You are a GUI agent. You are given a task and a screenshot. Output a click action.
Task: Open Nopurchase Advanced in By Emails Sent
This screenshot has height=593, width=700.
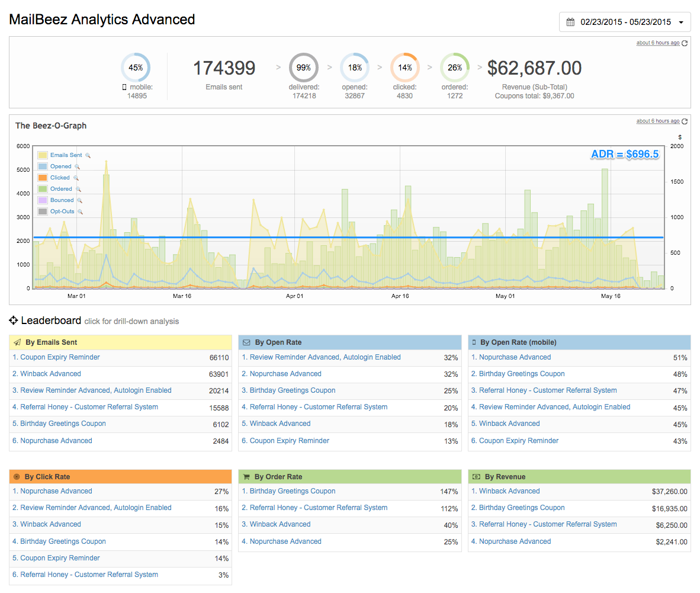point(56,441)
